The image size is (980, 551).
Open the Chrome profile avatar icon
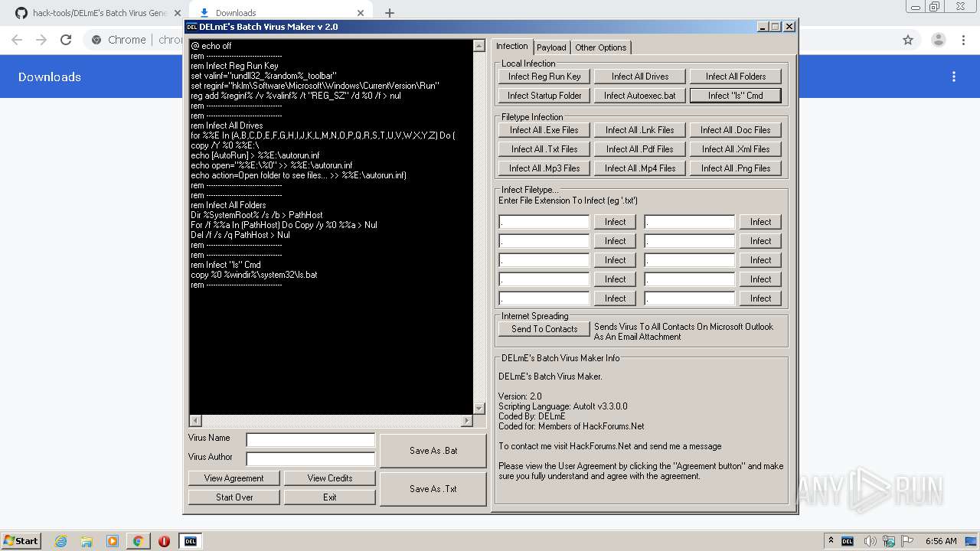click(x=938, y=40)
